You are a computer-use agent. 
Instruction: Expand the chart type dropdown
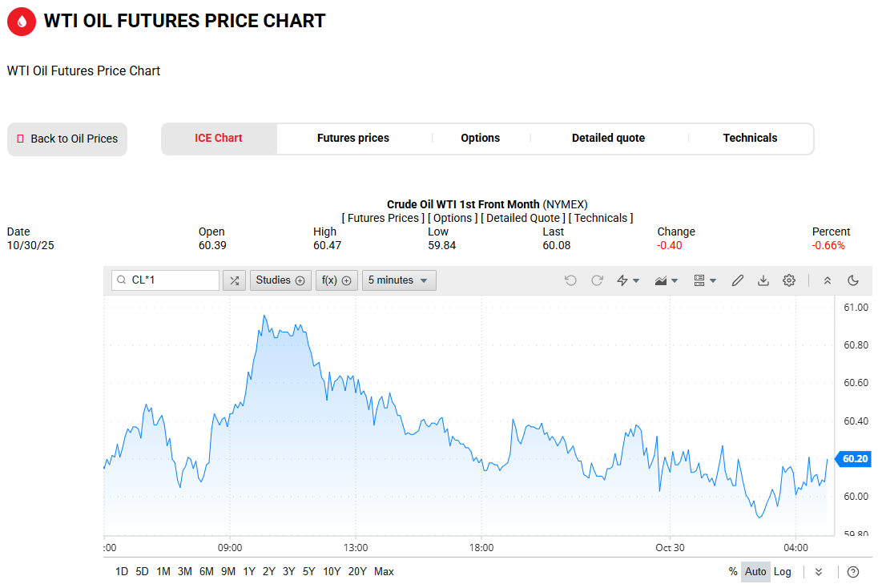click(x=667, y=280)
